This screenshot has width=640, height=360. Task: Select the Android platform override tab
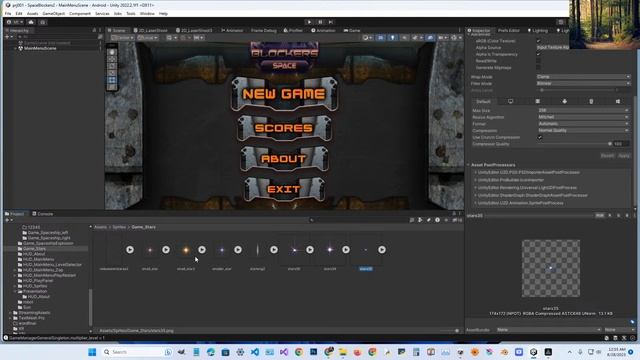[564, 101]
